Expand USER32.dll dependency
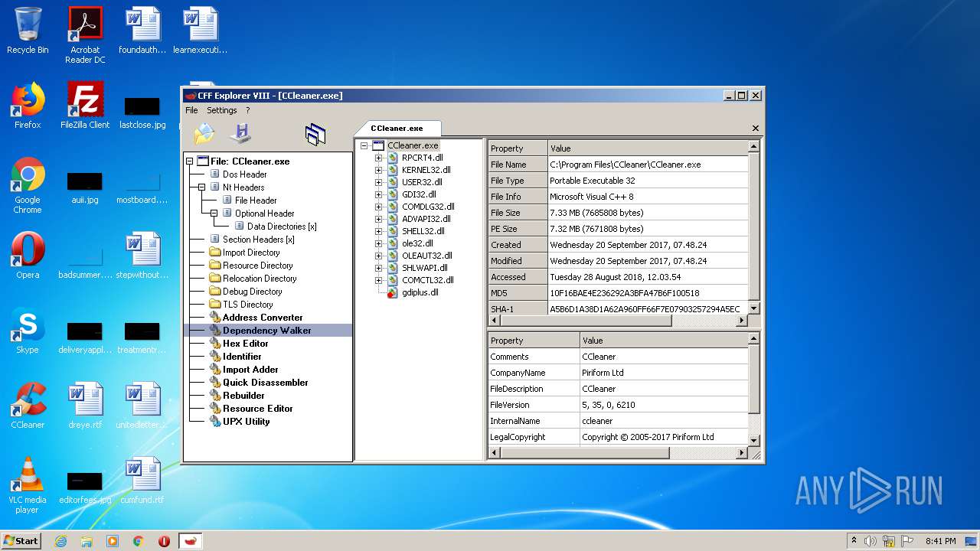This screenshot has height=551, width=980. pyautogui.click(x=378, y=182)
